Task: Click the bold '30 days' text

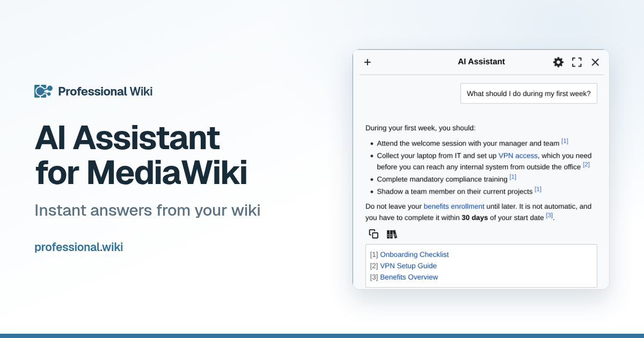Action: (475, 218)
